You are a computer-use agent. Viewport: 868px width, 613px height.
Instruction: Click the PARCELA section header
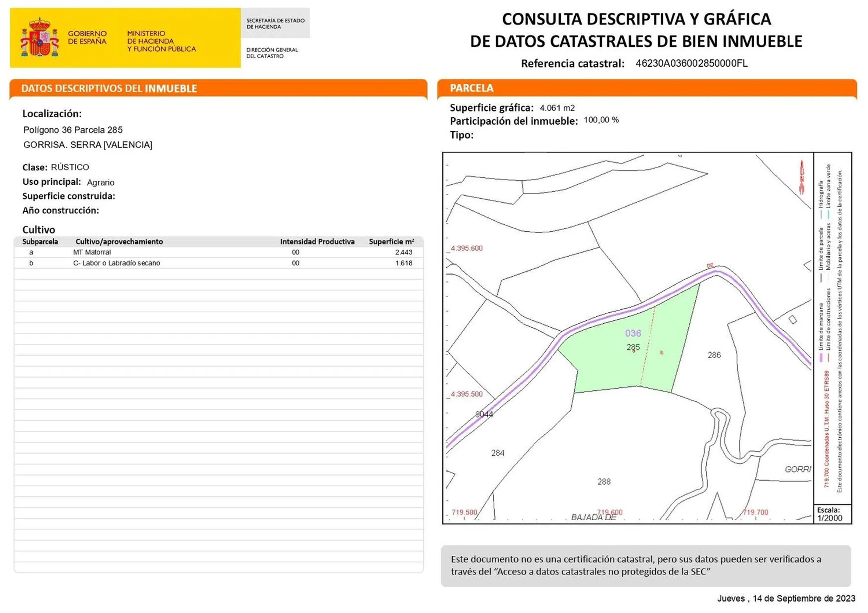tap(471, 88)
